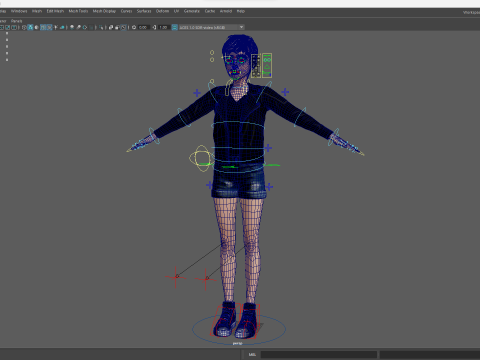Toggle textured display icon
This screenshot has height=360, width=480.
49,27
